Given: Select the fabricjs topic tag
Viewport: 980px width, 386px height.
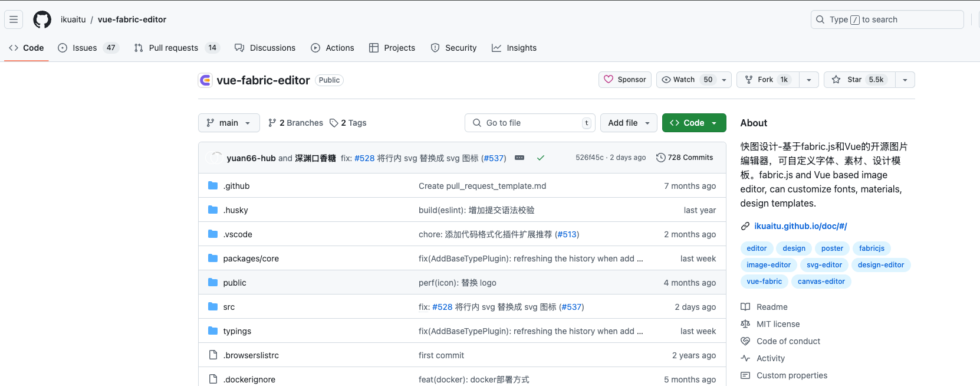Looking at the screenshot, I should coord(872,248).
